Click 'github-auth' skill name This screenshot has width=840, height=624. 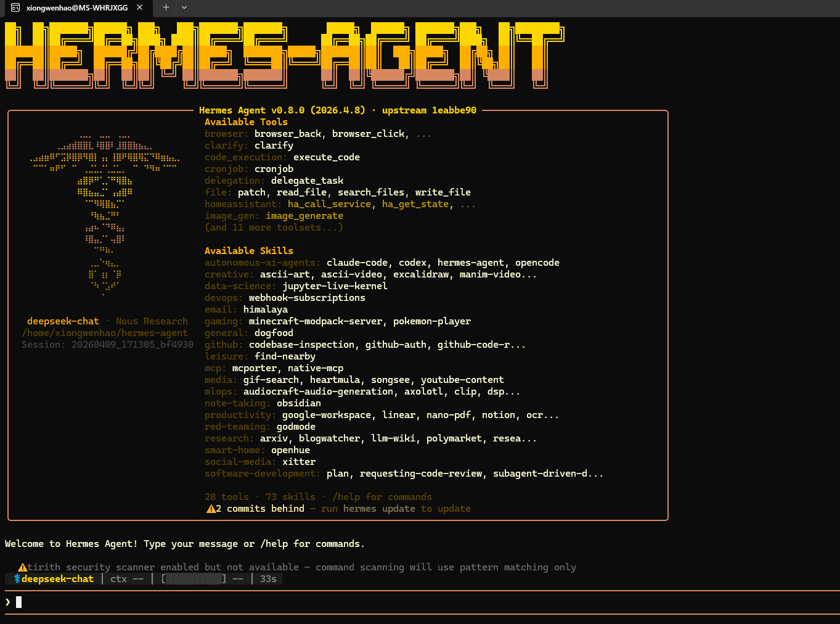click(x=396, y=345)
